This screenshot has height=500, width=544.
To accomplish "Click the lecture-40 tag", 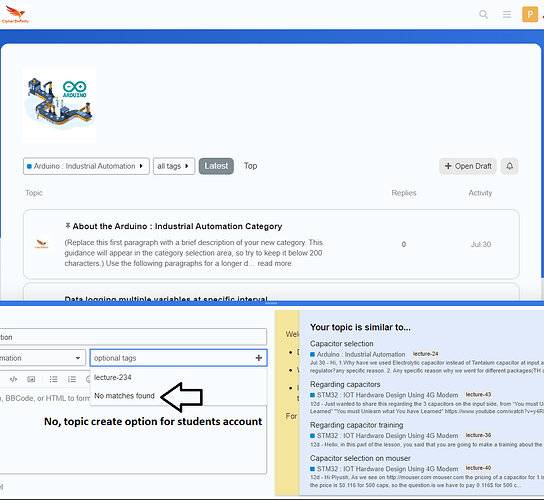I will pyautogui.click(x=478, y=468).
